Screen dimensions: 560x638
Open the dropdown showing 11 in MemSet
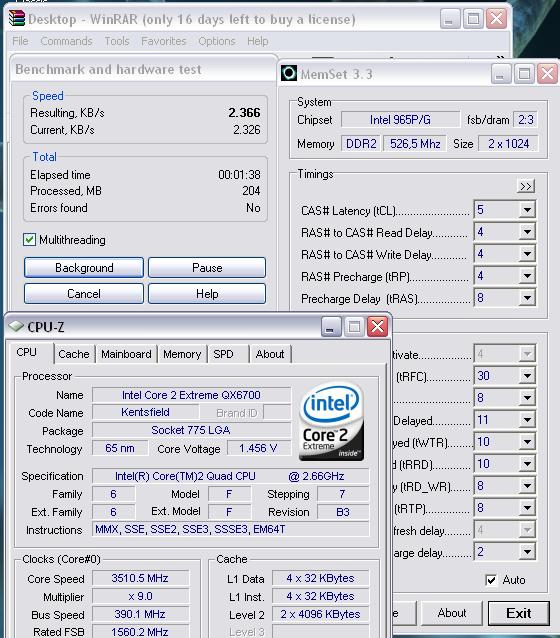[x=527, y=420]
